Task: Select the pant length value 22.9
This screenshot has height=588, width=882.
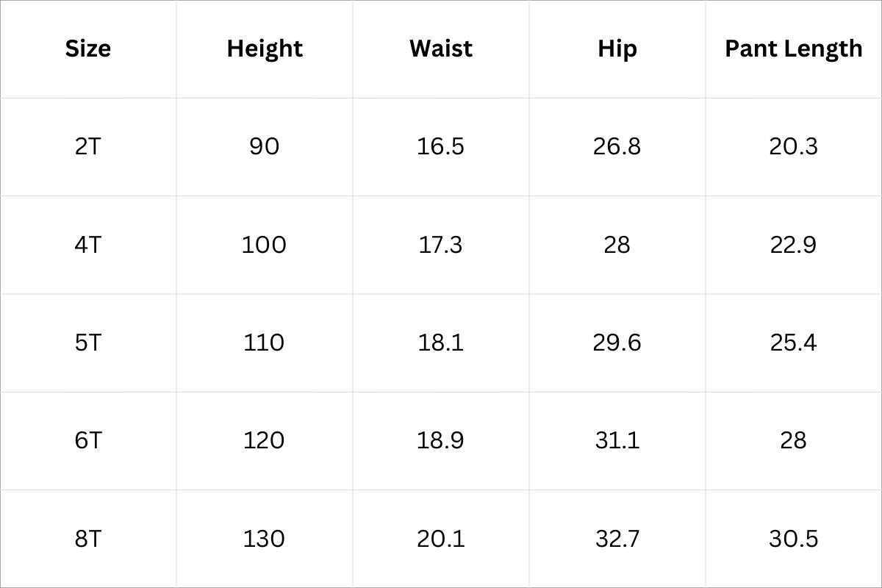Action: pos(793,244)
